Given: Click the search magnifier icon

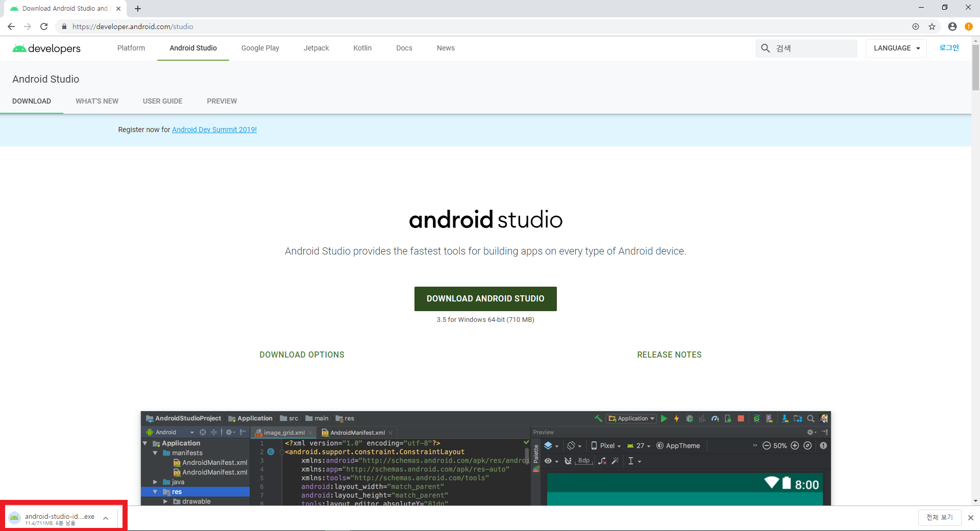Looking at the screenshot, I should tap(765, 48).
